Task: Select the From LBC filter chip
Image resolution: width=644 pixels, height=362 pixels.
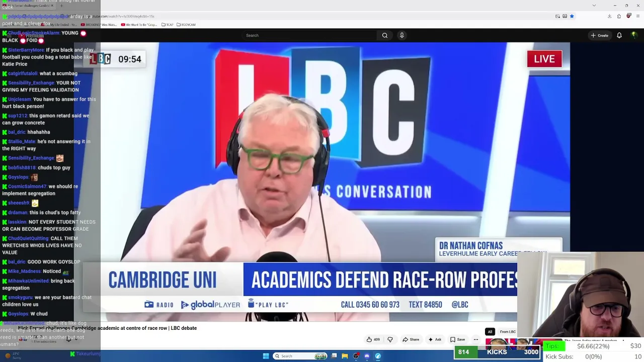Action: pyautogui.click(x=508, y=332)
